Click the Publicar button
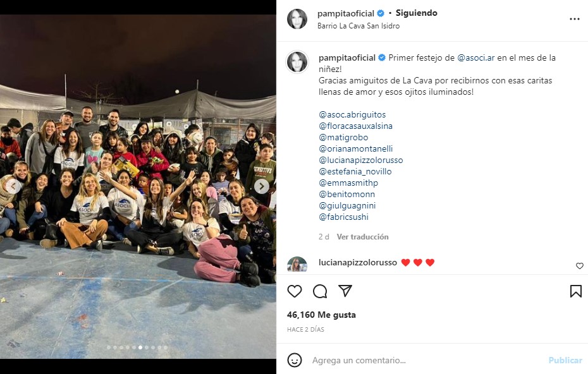This screenshot has height=374, width=588. pyautogui.click(x=565, y=360)
